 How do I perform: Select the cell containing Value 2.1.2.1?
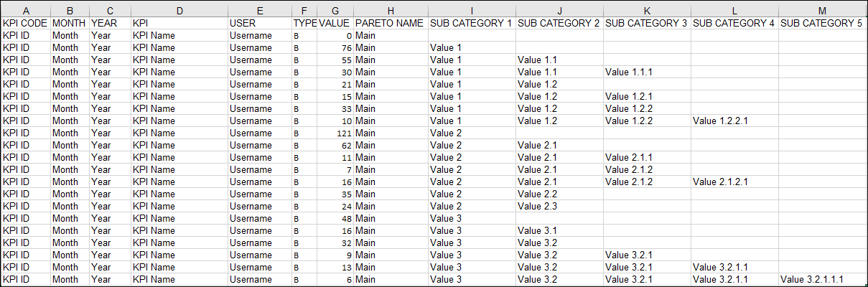(x=734, y=182)
